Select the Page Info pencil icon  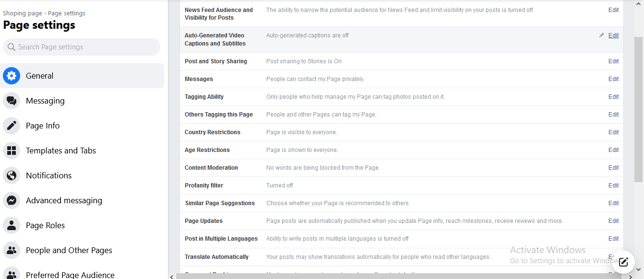(x=11, y=125)
